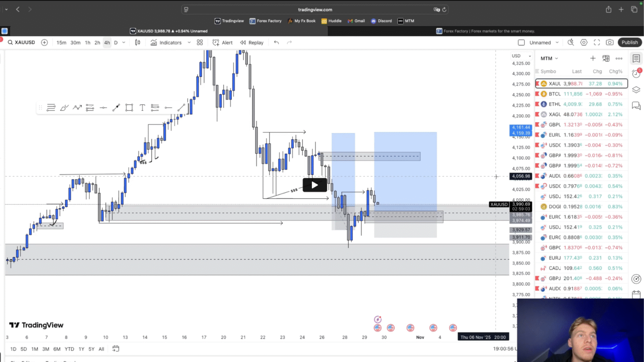Click the candlestick chart style icon
Viewport: 644px width, 362px height.
point(138,43)
